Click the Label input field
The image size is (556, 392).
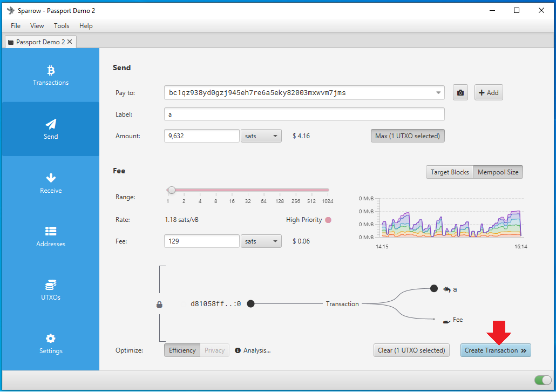pos(304,114)
